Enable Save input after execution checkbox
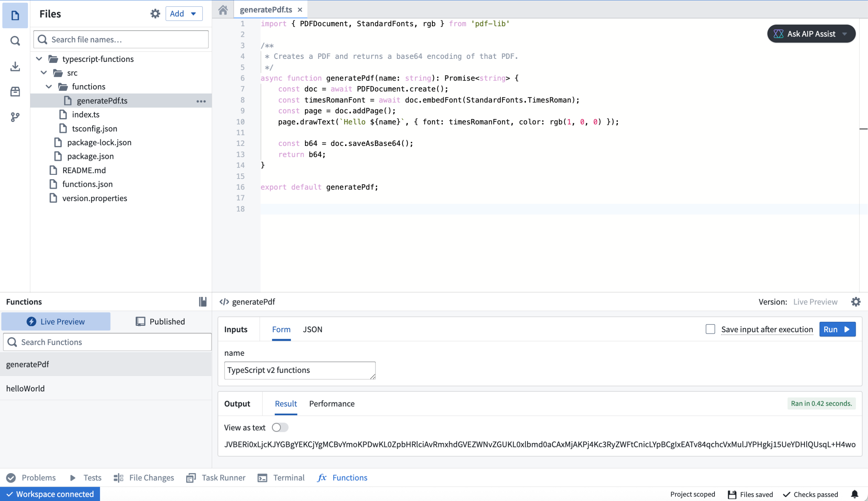Image resolution: width=868 pixels, height=501 pixels. click(x=710, y=329)
